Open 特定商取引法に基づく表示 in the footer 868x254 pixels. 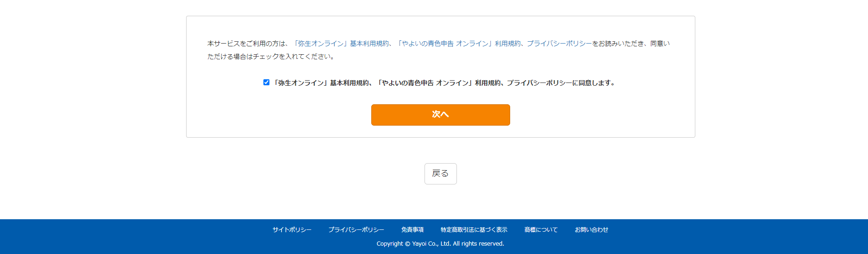[474, 230]
